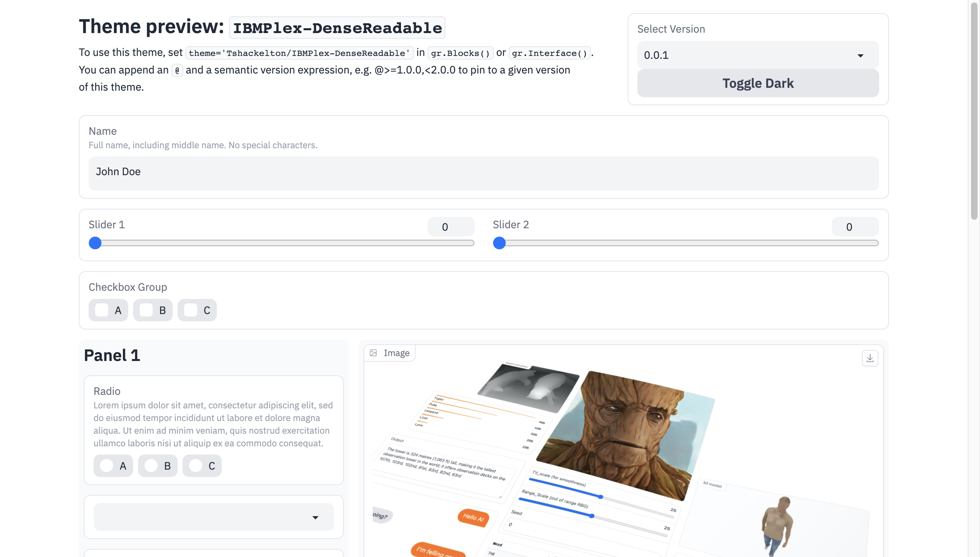
Task: Click theme code "theme='Tshackelton/IBMPlex-DenseReadable'"
Action: pos(299,53)
